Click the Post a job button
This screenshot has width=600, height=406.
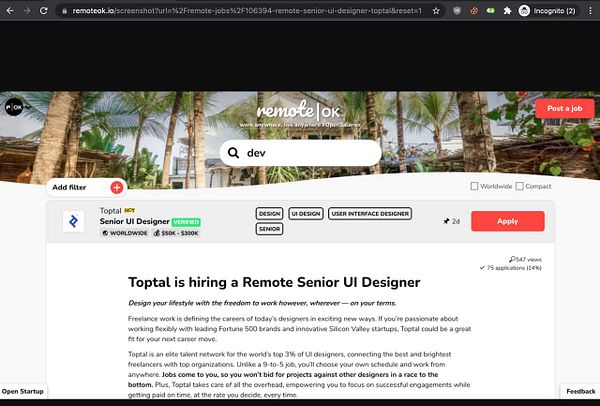(x=565, y=108)
